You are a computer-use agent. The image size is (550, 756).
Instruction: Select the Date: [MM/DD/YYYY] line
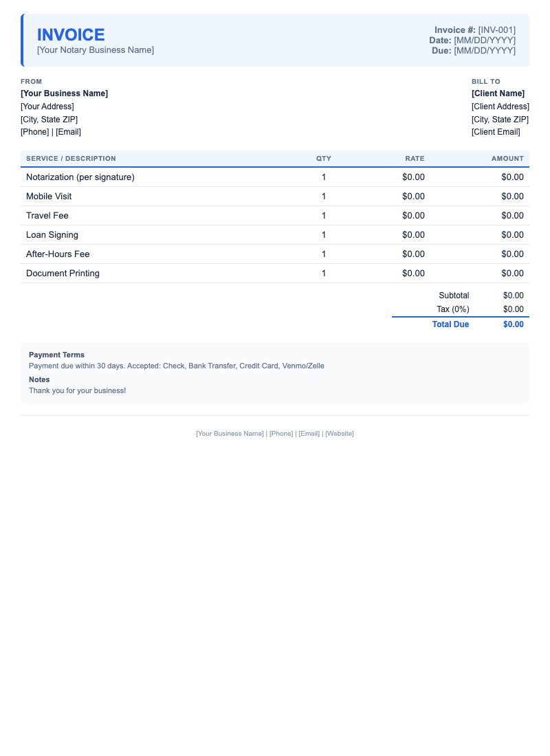(472, 41)
